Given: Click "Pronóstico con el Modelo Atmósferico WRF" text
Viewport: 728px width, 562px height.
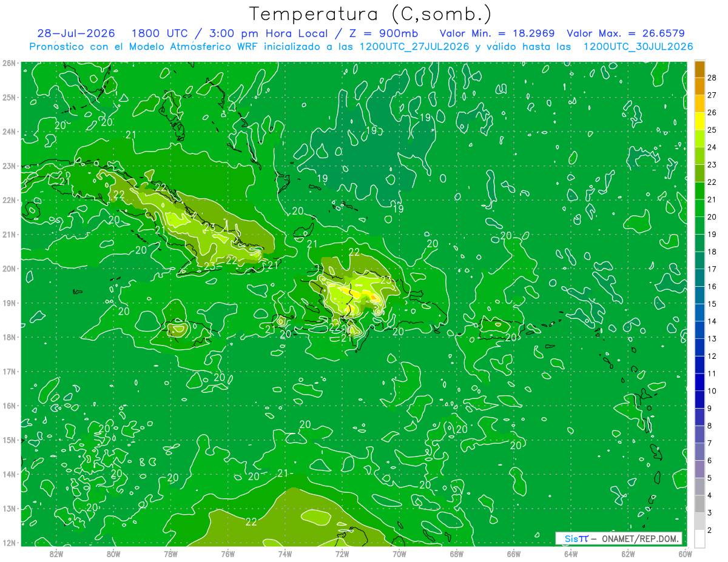Looking at the screenshot, I should point(144,46).
